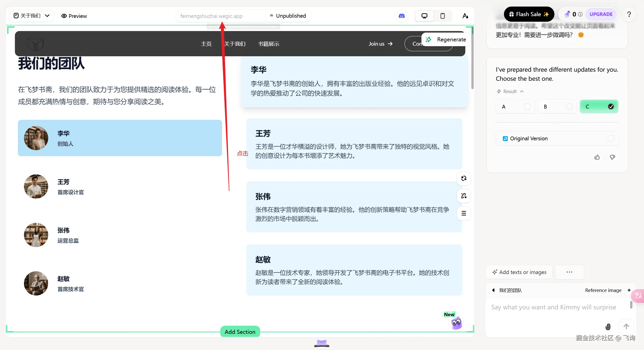Click the thumbs up feedback icon
The width and height of the screenshot is (644, 350).
pyautogui.click(x=597, y=157)
